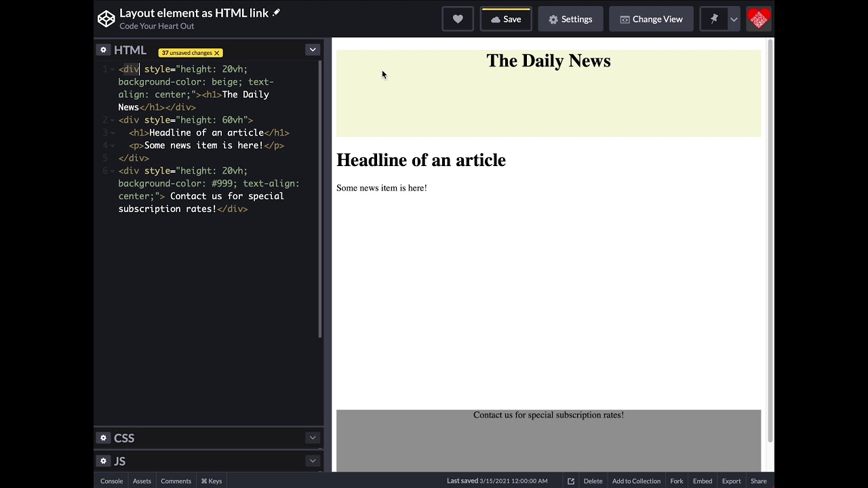Edit pen title with pencil icon
The width and height of the screenshot is (868, 488).
(276, 13)
